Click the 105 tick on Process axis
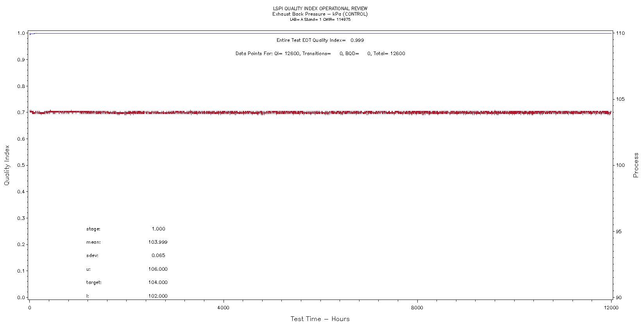644x330 pixels. click(620, 99)
